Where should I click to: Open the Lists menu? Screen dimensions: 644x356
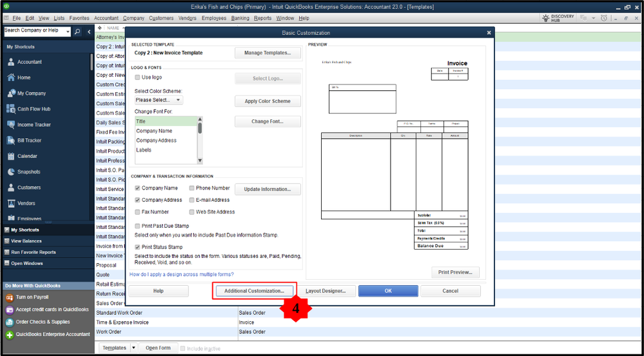59,18
